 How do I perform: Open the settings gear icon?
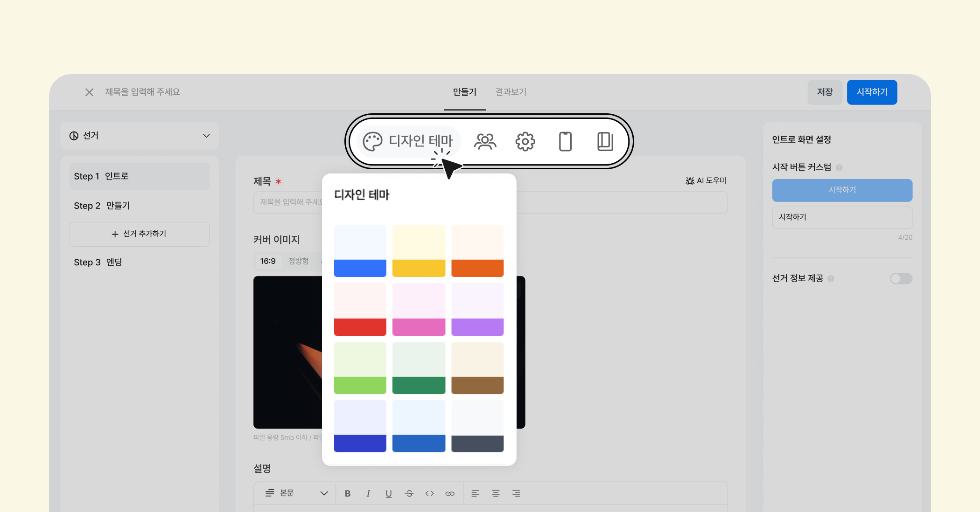tap(525, 141)
